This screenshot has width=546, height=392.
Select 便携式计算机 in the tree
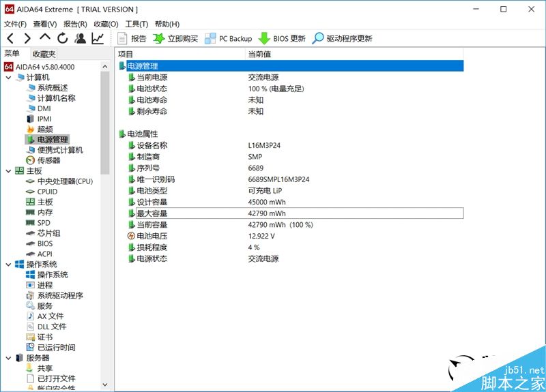point(55,150)
